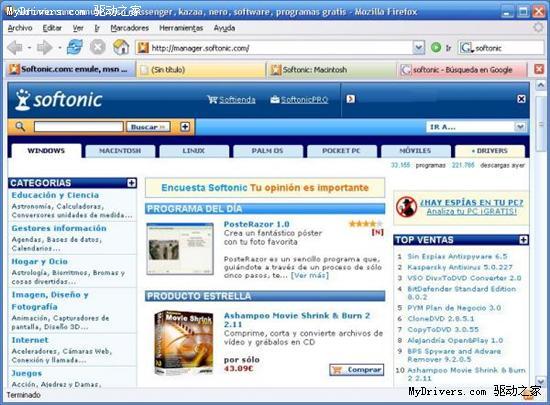Image resolution: width=550 pixels, height=405 pixels.
Task: Click the magnifier icon beside Buscar field
Action: (x=20, y=126)
